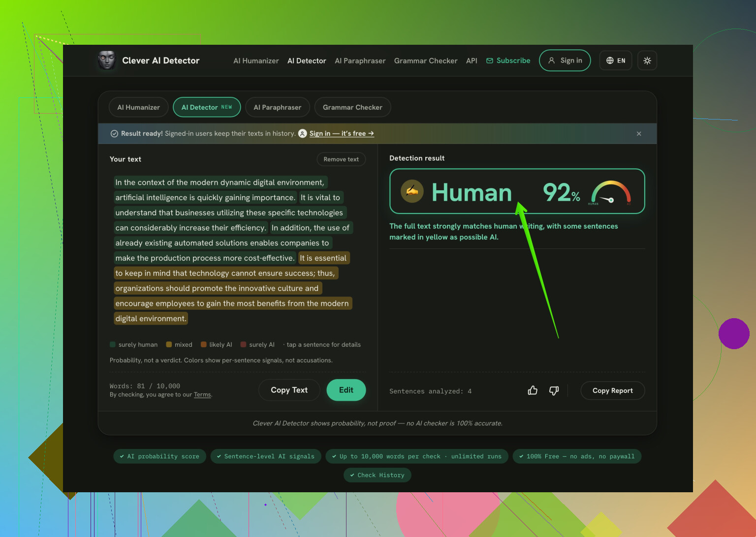The width and height of the screenshot is (756, 537).
Task: Go to API in top navigation
Action: click(472, 60)
